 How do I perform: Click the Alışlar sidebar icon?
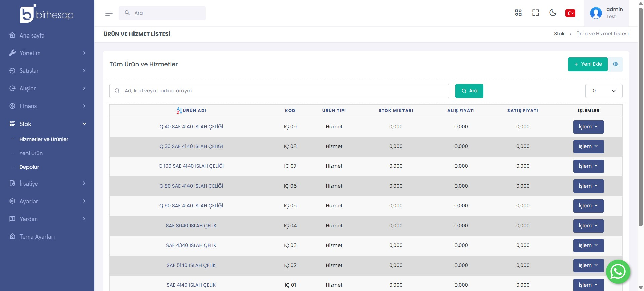click(x=12, y=88)
